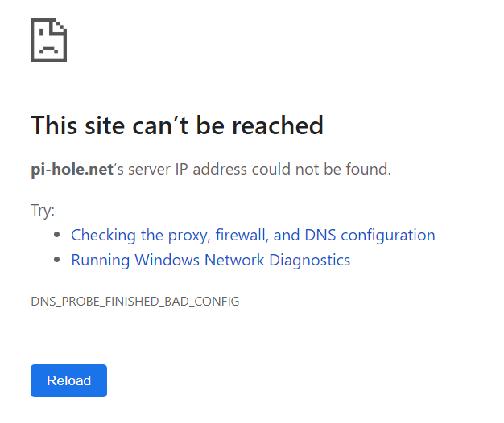Image resolution: width=504 pixels, height=423 pixels.
Task: Click the bullet before the proxy suggestion
Action: coord(57,236)
